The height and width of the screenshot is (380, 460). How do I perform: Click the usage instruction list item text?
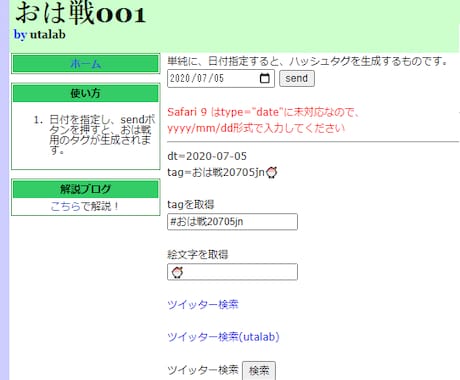[102, 135]
